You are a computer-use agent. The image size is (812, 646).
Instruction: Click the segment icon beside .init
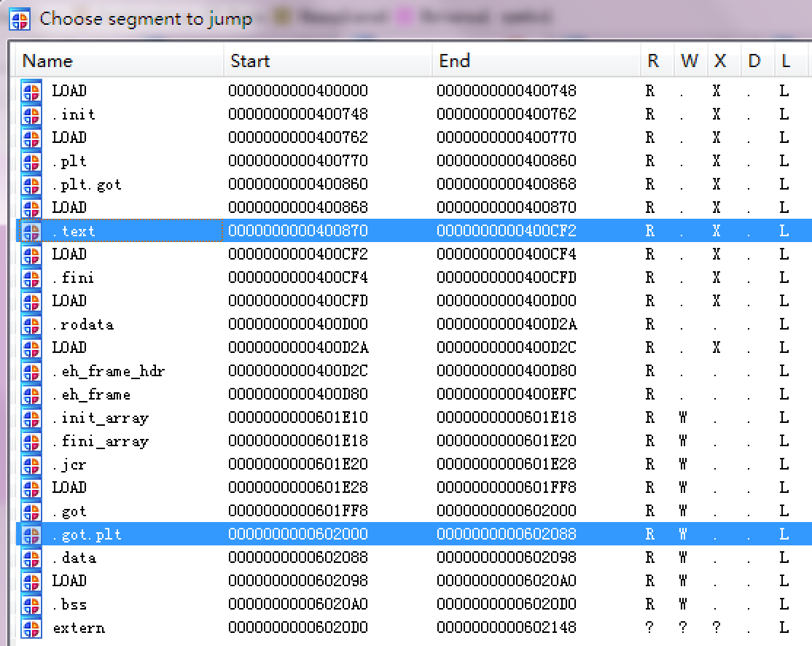[31, 114]
